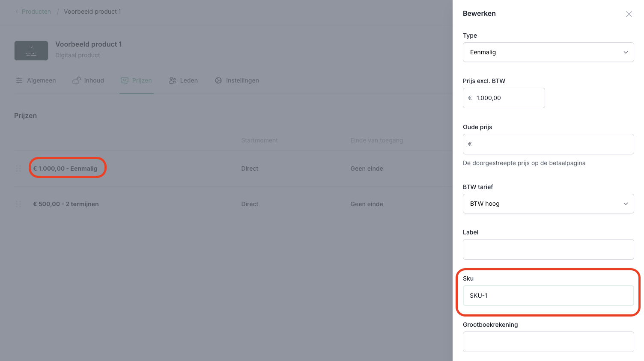Image resolution: width=644 pixels, height=361 pixels.
Task: Grab drag handle of € 1.000,00 Eenmalig row
Action: 18,169
